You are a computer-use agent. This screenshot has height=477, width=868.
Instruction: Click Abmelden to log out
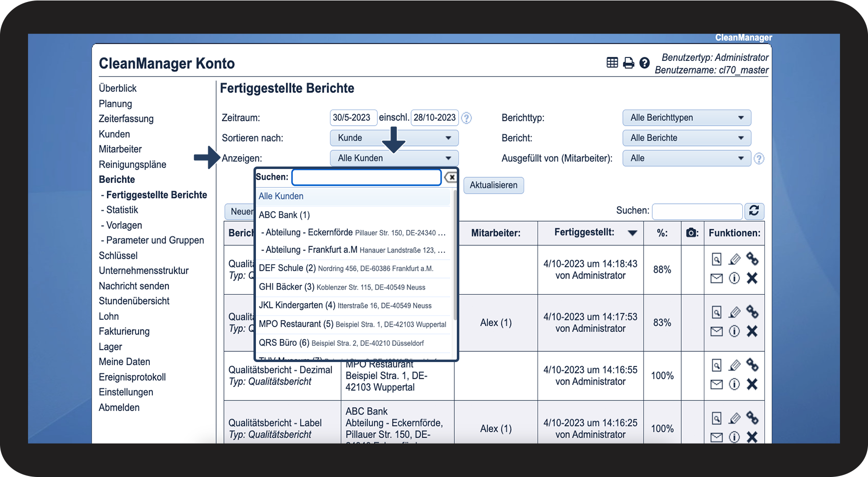coord(119,408)
